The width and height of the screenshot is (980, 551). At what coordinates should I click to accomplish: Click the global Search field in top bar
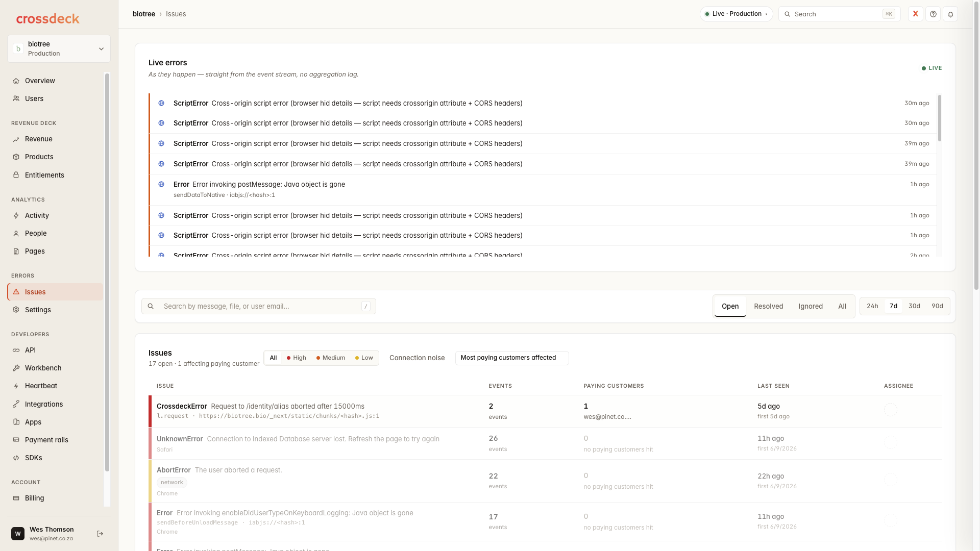pos(839,14)
